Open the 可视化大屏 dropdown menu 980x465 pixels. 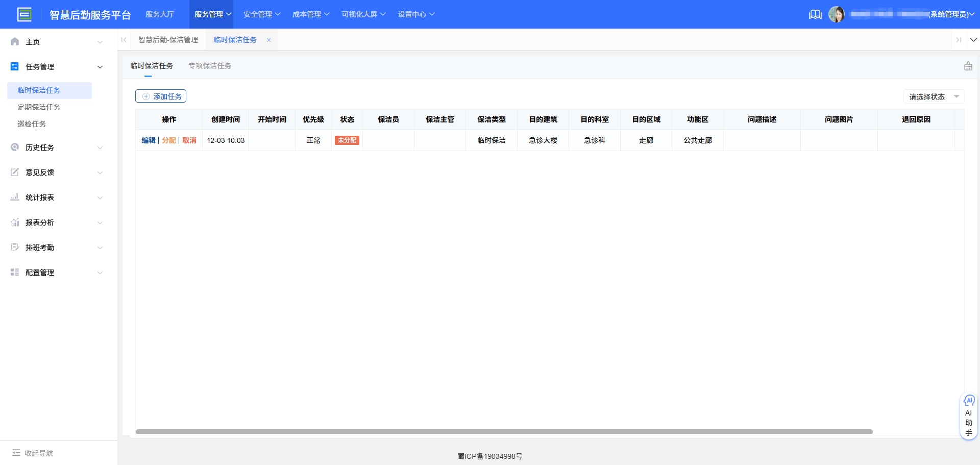363,14
